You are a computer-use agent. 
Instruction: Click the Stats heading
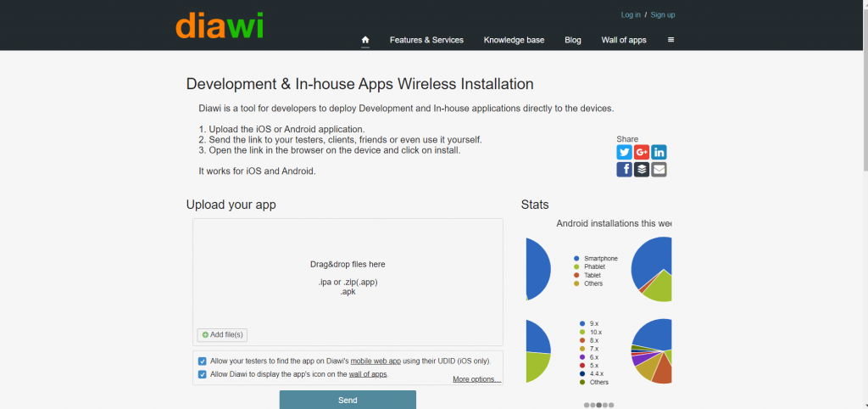[x=535, y=204]
